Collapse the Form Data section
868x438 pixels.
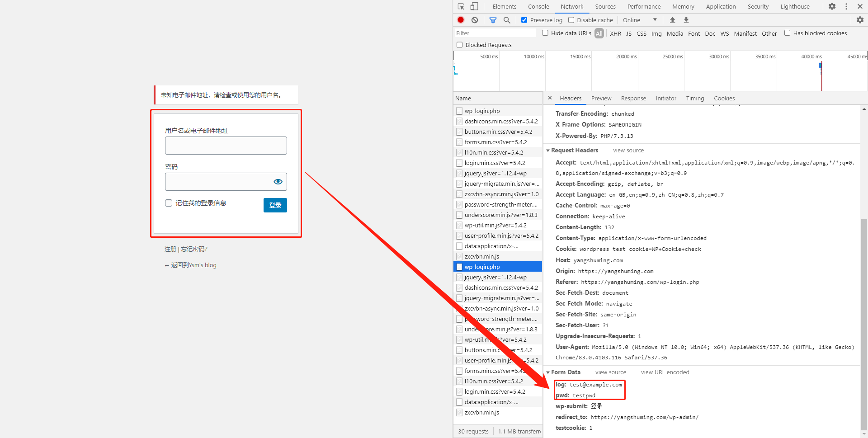pos(548,372)
